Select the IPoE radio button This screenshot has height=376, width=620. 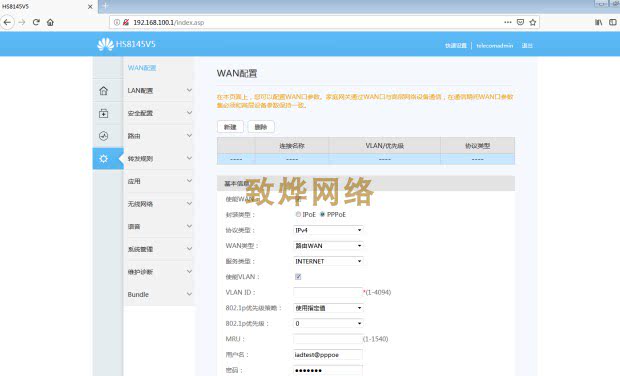pyautogui.click(x=298, y=214)
